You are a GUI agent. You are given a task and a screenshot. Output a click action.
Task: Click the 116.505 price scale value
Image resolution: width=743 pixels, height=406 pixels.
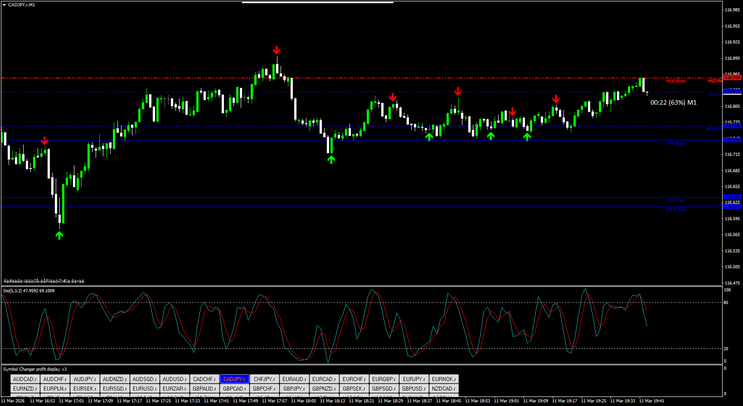pyautogui.click(x=732, y=267)
